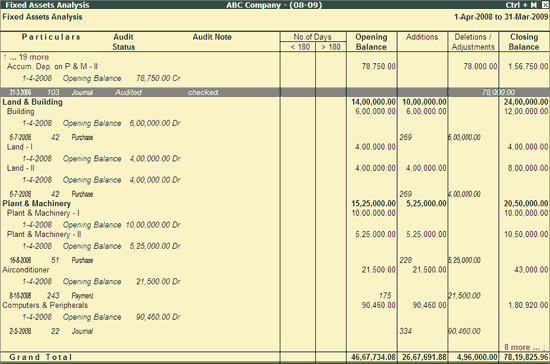
Task: Select highlighted Journal voucher 103 row
Action: [275, 92]
